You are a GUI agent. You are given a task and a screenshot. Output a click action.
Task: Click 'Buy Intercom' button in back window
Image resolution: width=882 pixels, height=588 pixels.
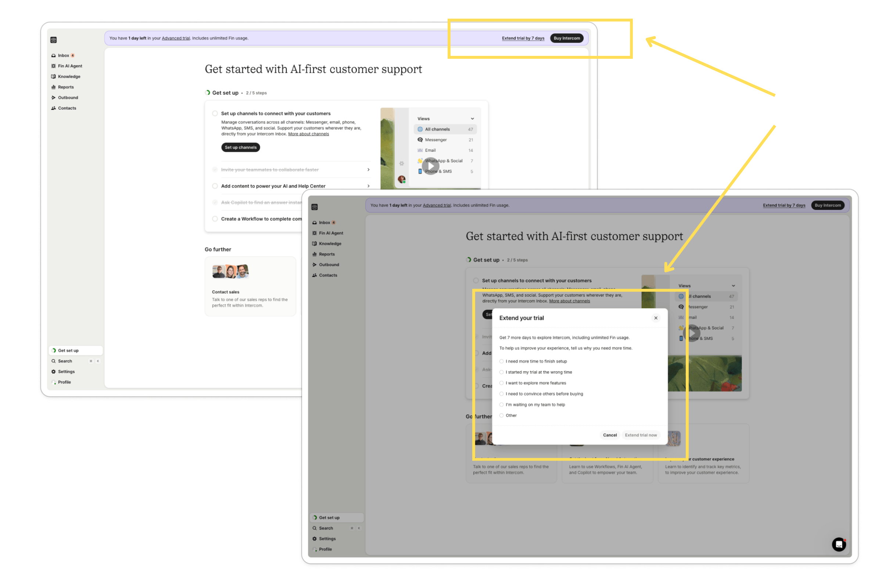point(567,38)
